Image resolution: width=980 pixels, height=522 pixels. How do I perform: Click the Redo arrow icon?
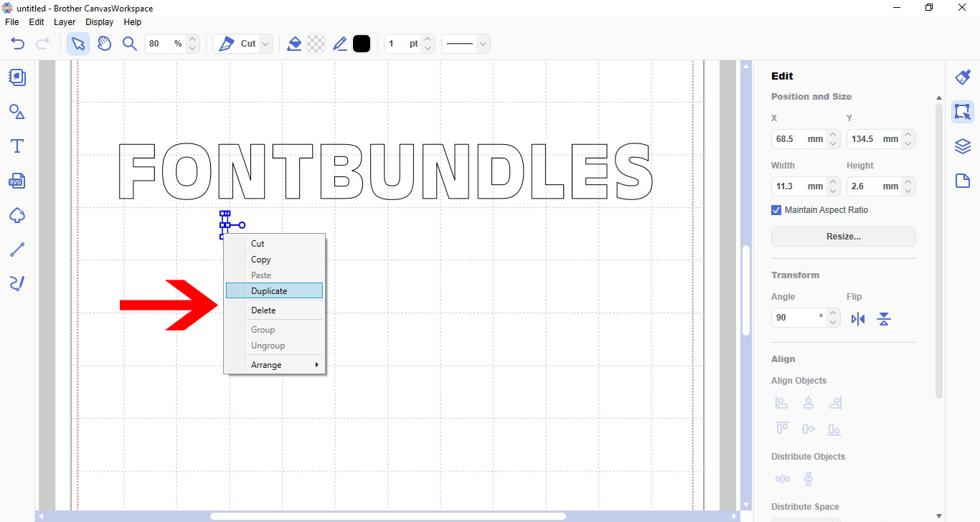point(42,44)
